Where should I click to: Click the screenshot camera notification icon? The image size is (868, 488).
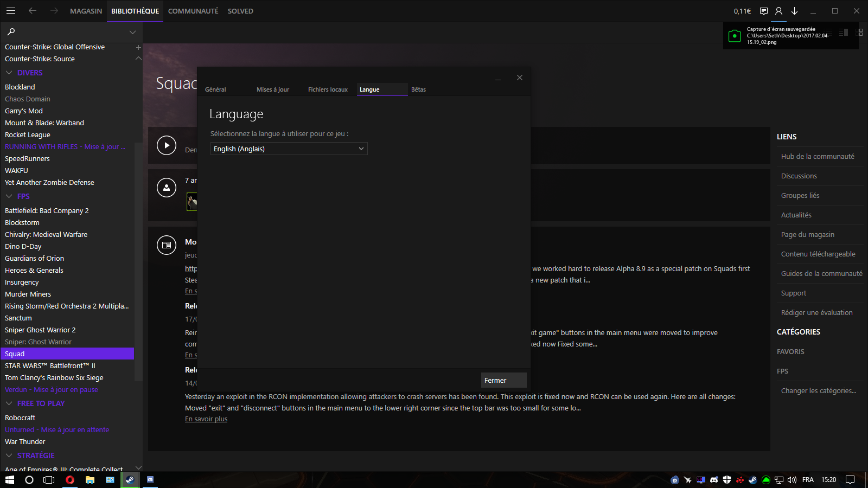pyautogui.click(x=735, y=36)
